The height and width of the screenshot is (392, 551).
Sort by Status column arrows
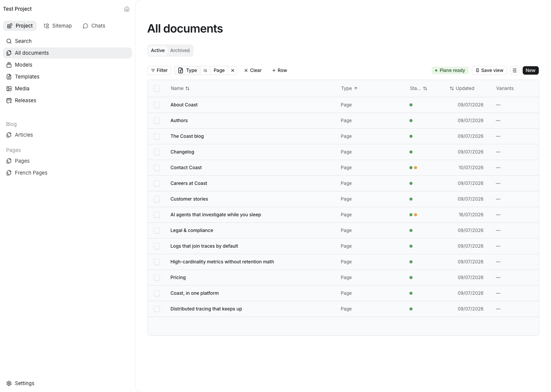pos(425,88)
